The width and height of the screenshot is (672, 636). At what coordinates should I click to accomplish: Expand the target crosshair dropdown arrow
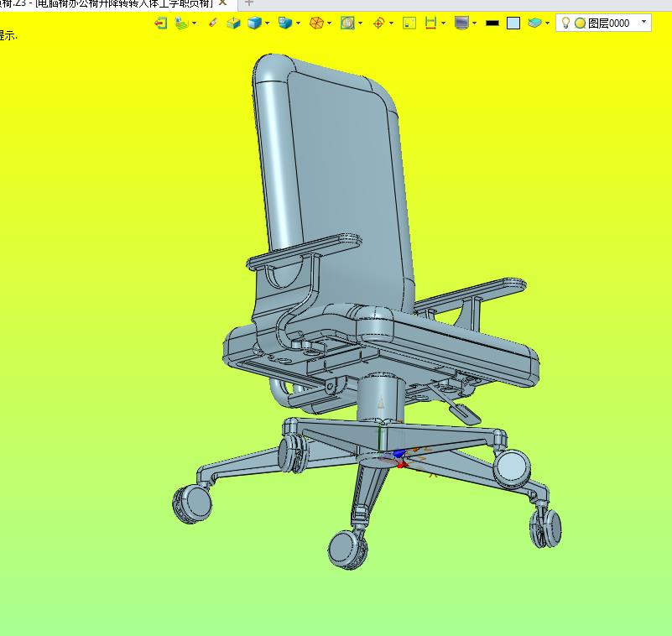[391, 23]
